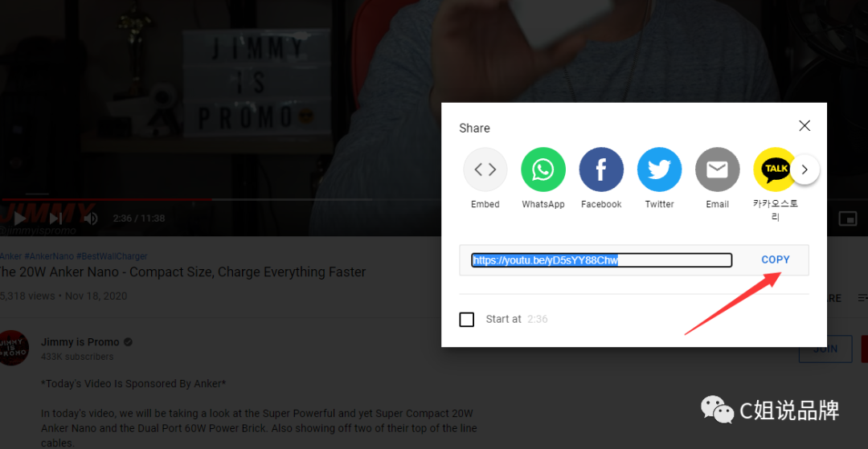Share the video on Facebook

(x=601, y=169)
